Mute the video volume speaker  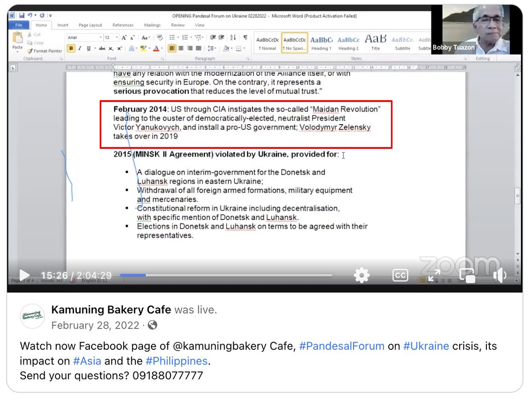click(x=500, y=275)
